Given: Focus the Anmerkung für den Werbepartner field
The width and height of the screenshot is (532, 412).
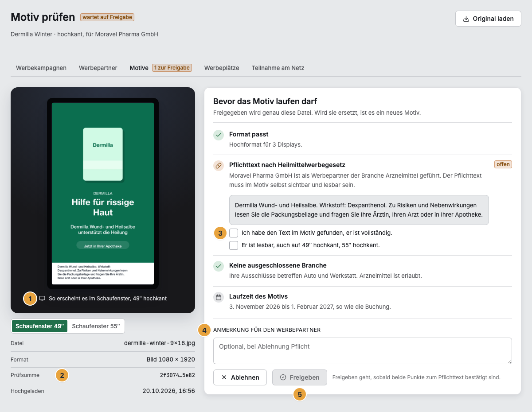Looking at the screenshot, I should click(x=363, y=351).
